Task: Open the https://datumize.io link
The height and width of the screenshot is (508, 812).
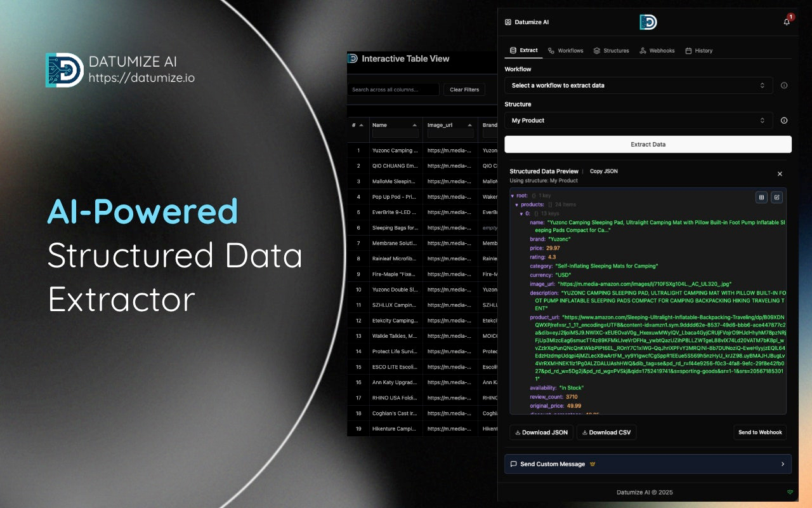Action: point(141,78)
